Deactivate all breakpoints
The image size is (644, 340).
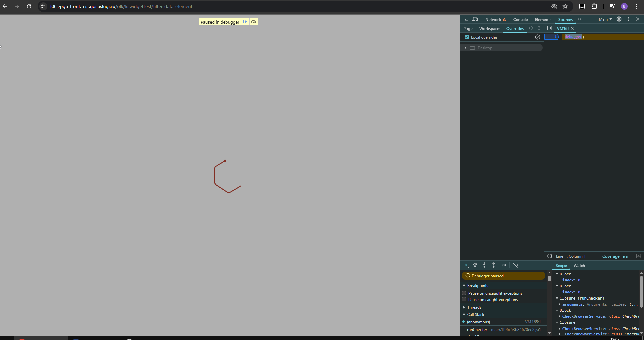click(x=515, y=265)
